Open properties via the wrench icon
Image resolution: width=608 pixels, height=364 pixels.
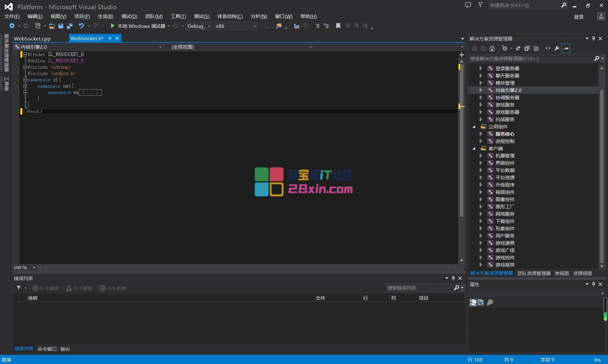coord(557,48)
